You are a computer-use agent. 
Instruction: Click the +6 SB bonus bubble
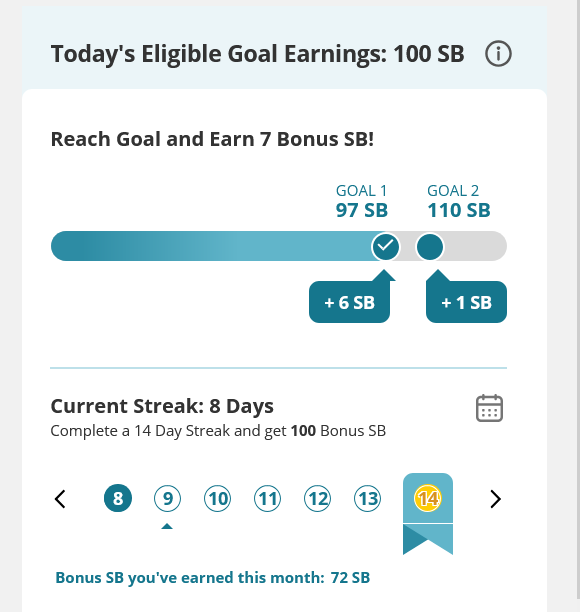click(350, 302)
